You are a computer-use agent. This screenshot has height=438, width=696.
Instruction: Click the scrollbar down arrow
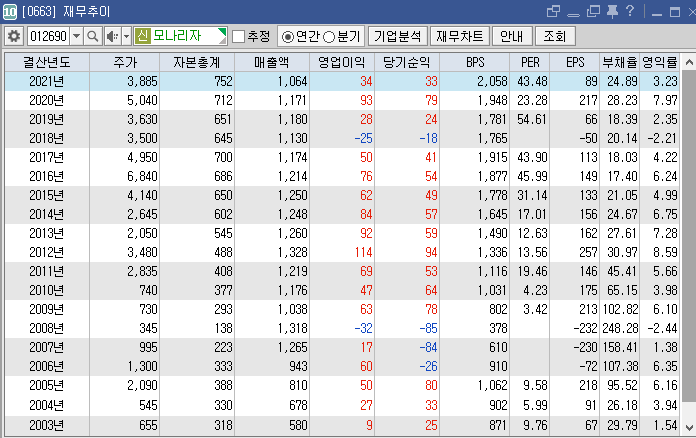689,428
